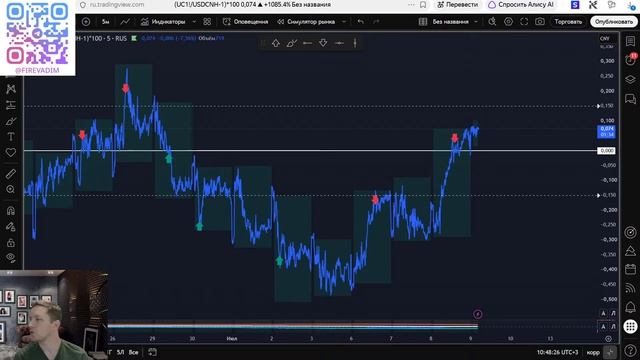The image size is (640, 360).
Task: Select the ruler measure tool
Action: [x=11, y=174]
